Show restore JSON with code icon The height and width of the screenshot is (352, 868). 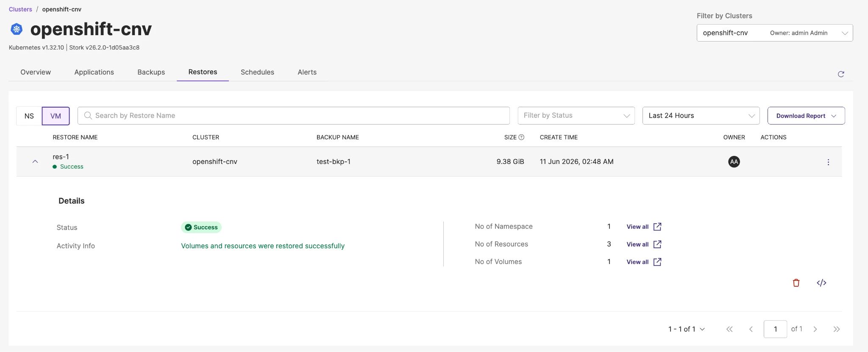[x=821, y=283]
